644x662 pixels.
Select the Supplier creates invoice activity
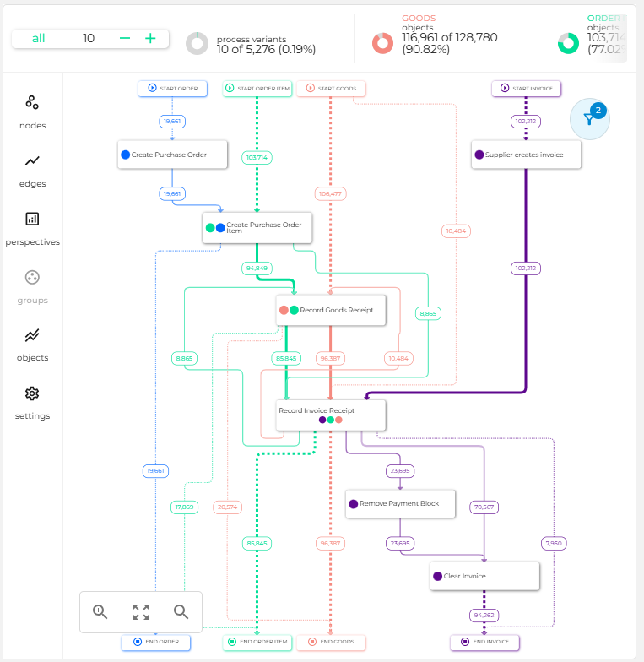(527, 155)
